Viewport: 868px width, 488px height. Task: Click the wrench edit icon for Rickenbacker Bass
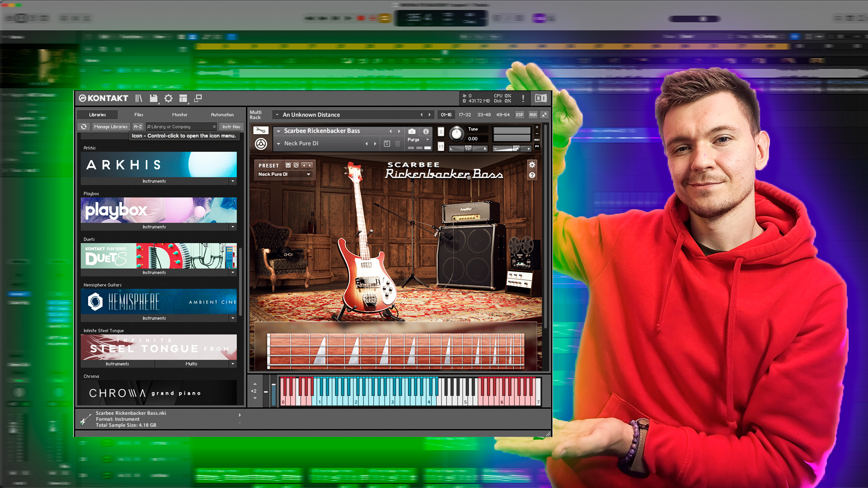pos(260,131)
